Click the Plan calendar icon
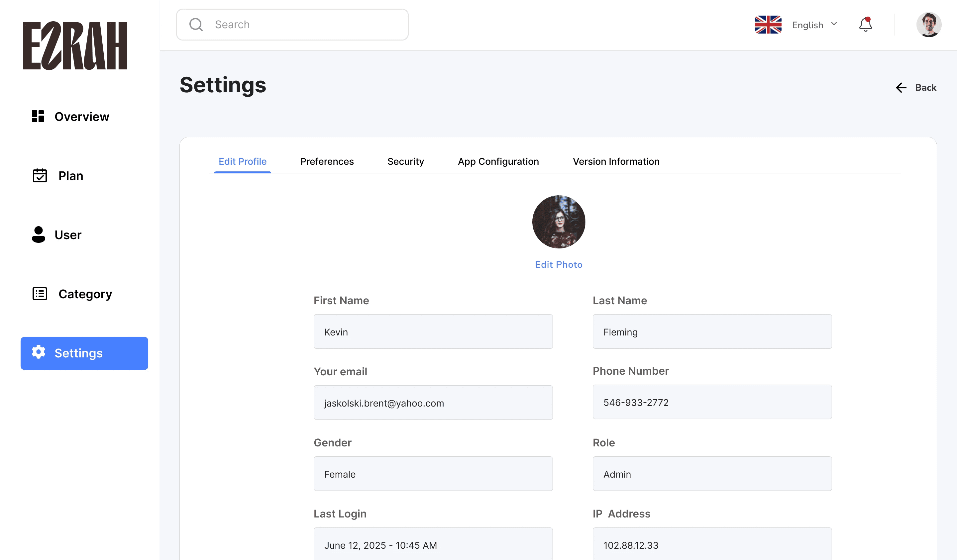This screenshot has width=957, height=560. point(40,175)
